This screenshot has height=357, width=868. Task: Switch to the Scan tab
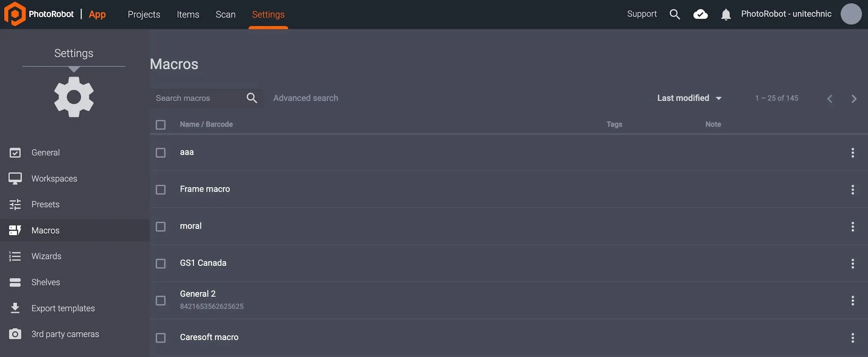tap(225, 14)
